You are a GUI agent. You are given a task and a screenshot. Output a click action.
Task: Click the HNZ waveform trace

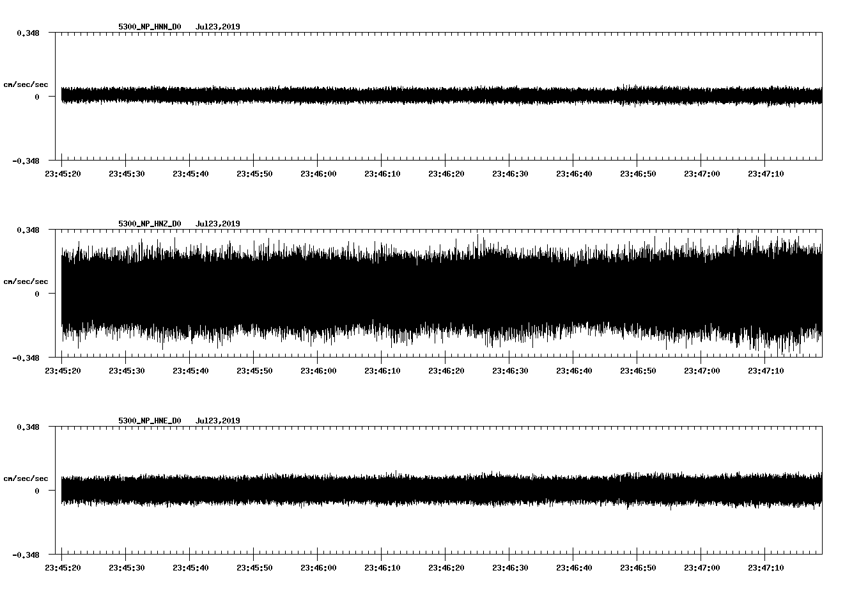click(442, 293)
